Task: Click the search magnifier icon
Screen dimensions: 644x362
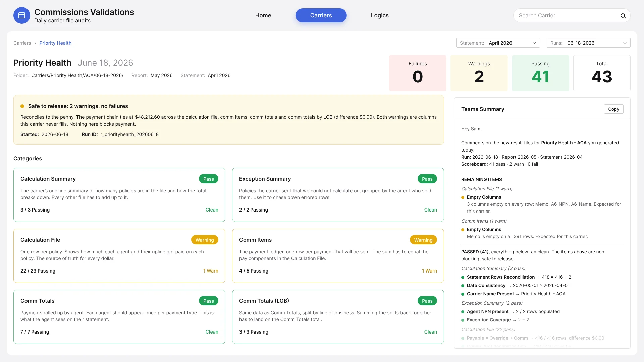Action: 623,16
